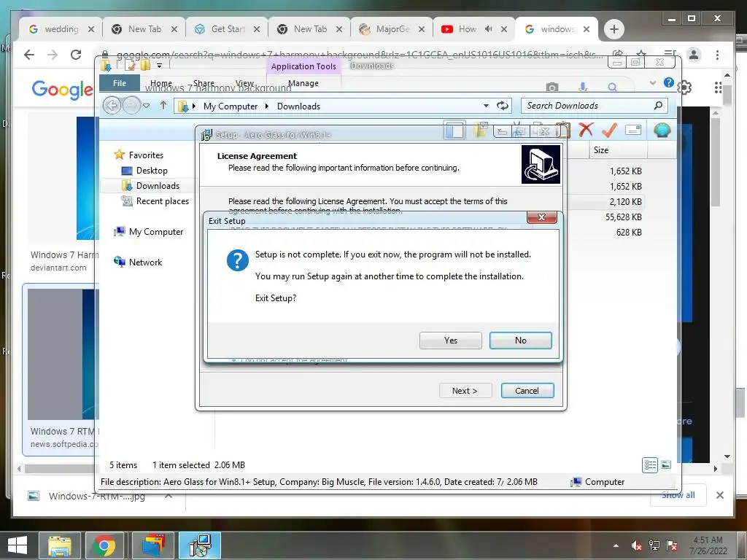Click the Next > button in Setup

pos(465,391)
